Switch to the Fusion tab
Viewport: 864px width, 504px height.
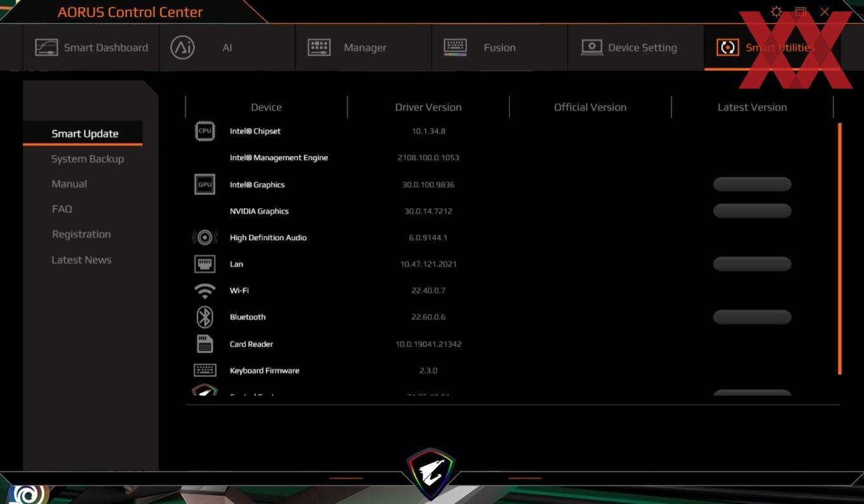pyautogui.click(x=499, y=48)
